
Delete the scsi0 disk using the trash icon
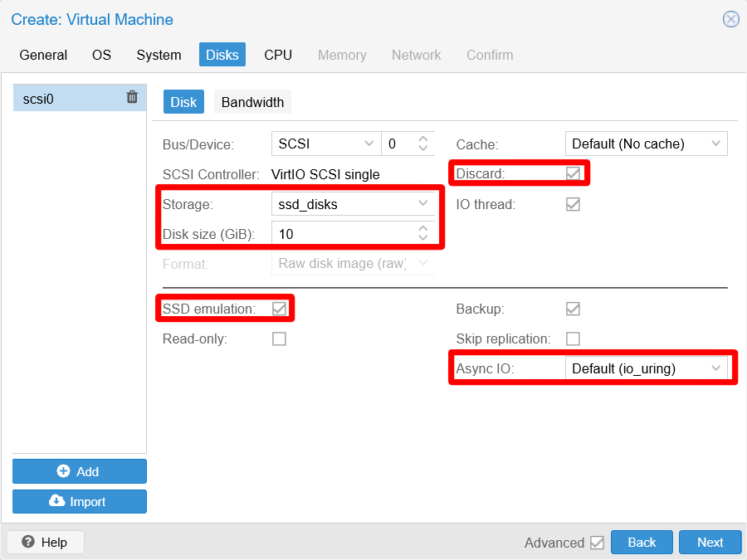pos(132,97)
